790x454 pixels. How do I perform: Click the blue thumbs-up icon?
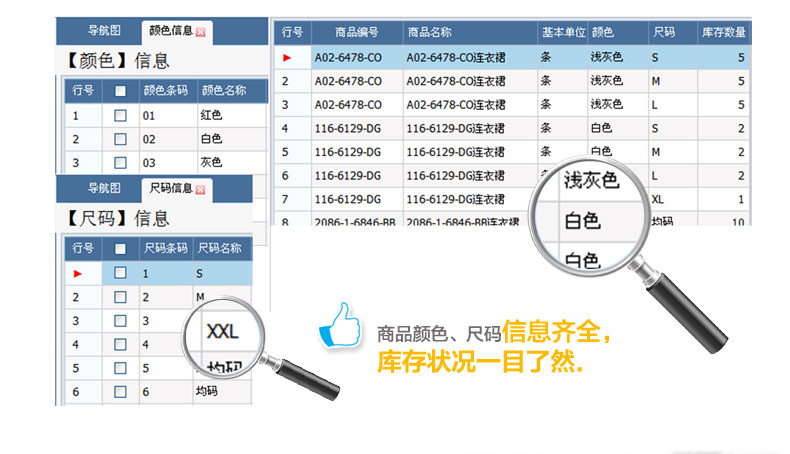pyautogui.click(x=340, y=325)
